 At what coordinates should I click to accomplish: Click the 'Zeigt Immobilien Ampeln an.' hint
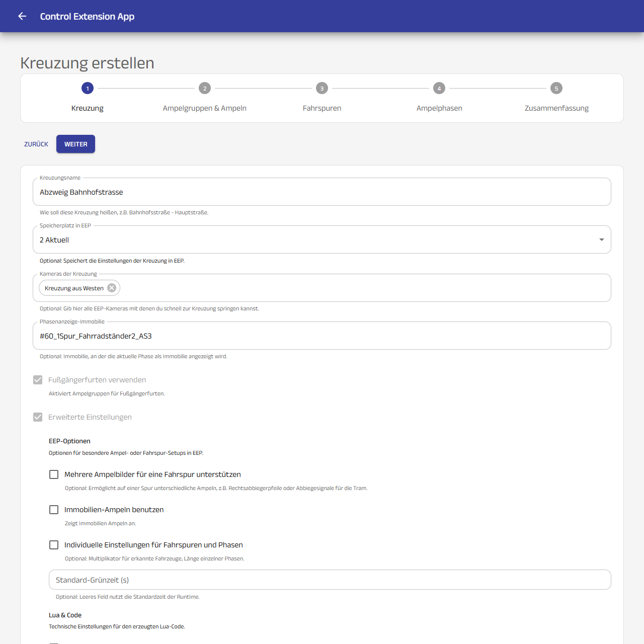(x=100, y=523)
